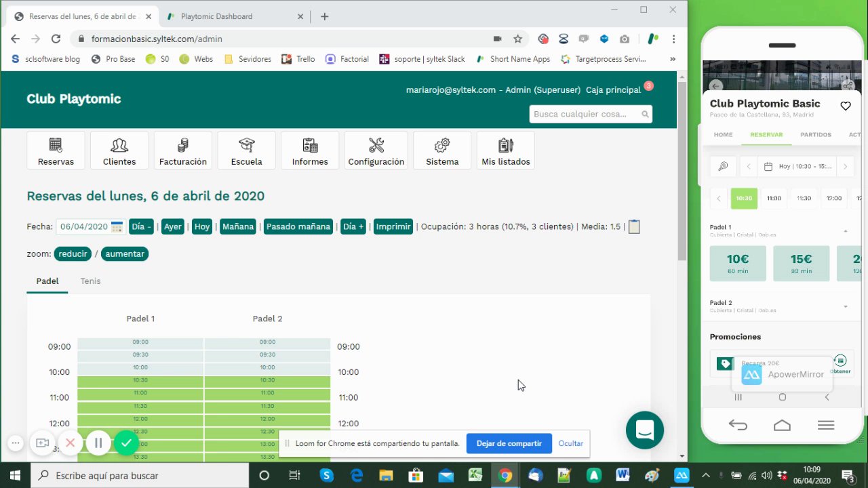Click the Playtomic extension icon in Chrome toolbar

coord(652,39)
